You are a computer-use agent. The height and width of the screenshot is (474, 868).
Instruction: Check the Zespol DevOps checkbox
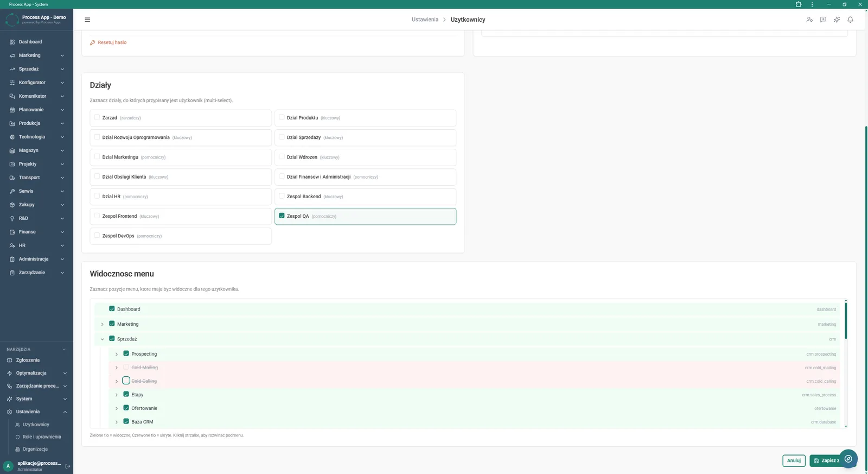pos(97,236)
